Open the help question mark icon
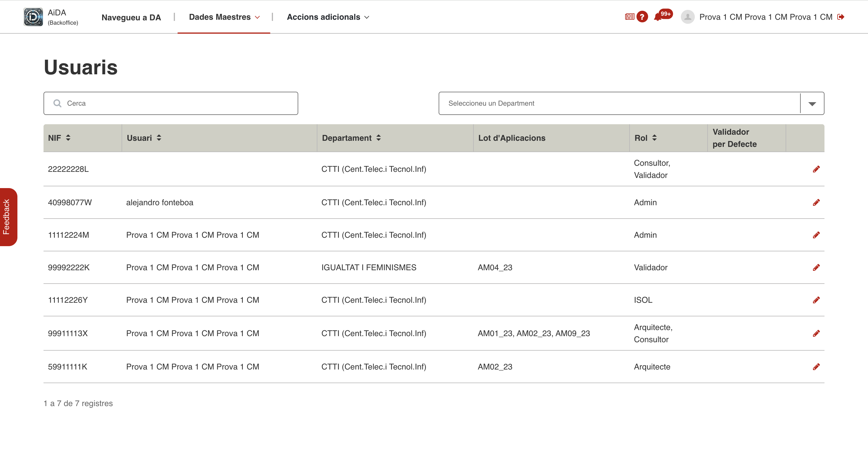Screen dimensions: 868x465 [642, 17]
